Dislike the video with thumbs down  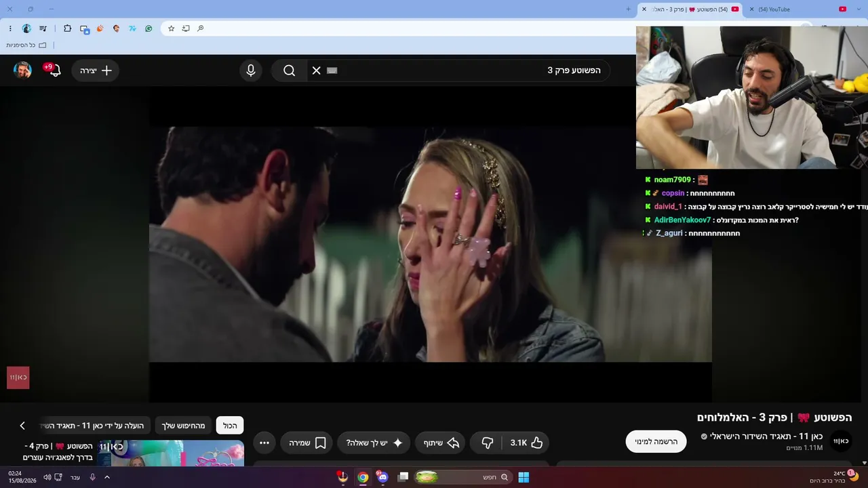coord(488,443)
